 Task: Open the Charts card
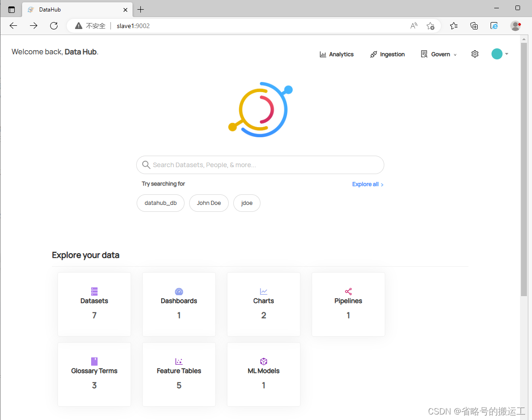264,304
